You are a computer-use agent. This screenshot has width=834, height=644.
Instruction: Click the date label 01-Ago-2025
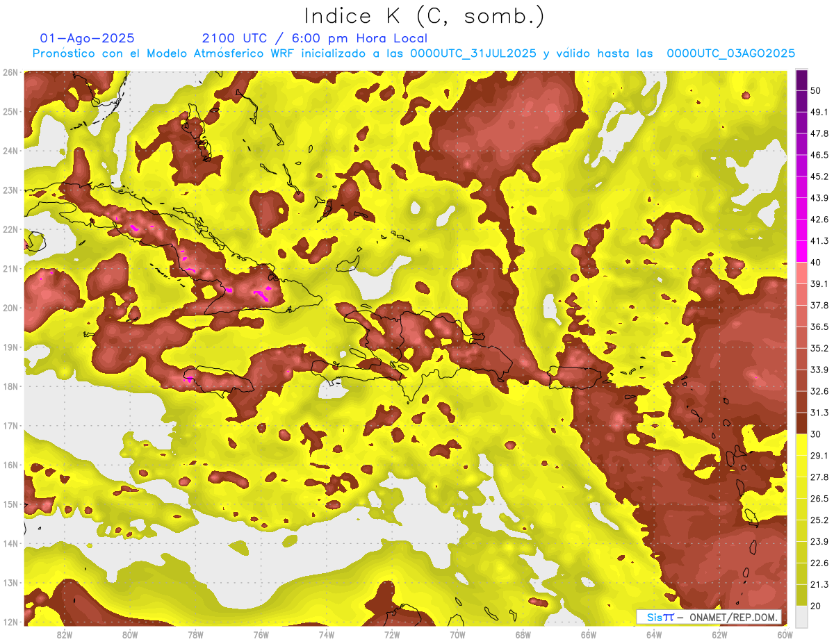click(88, 38)
